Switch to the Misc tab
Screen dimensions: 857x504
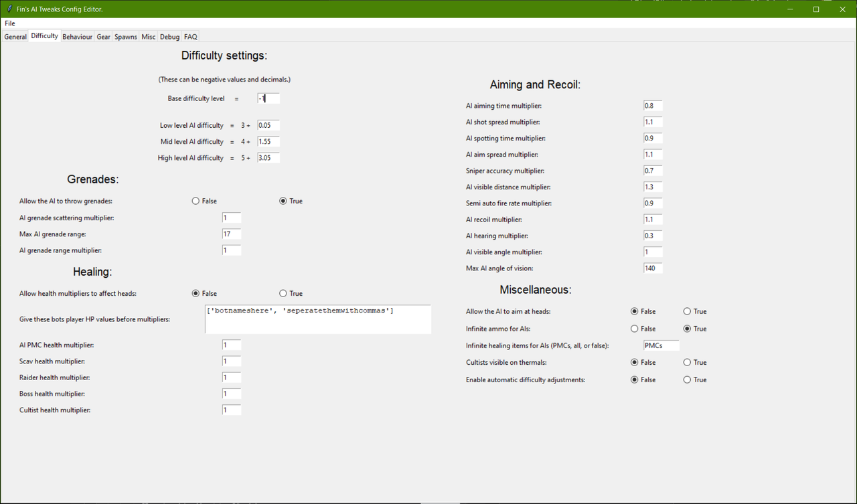point(148,36)
